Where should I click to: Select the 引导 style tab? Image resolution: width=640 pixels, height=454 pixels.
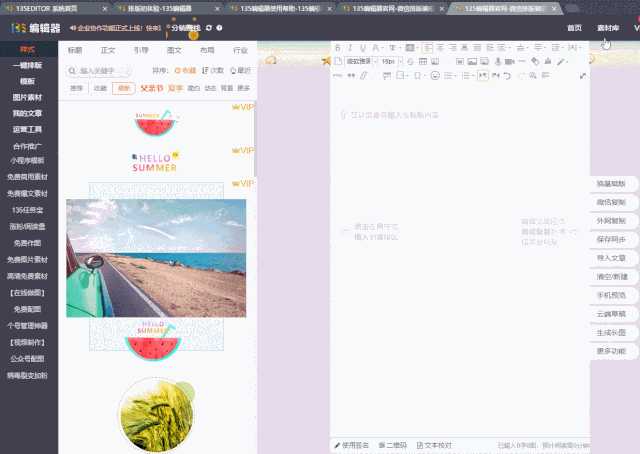click(141, 50)
